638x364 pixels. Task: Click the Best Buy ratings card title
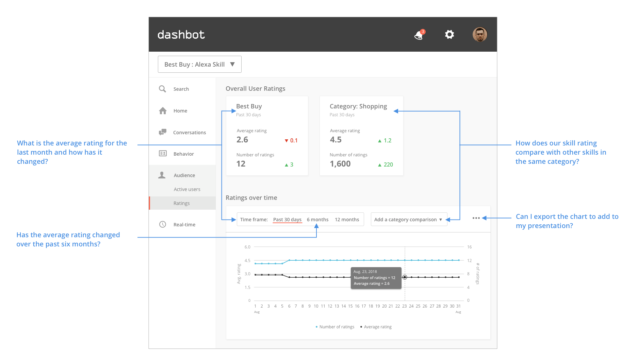click(249, 106)
